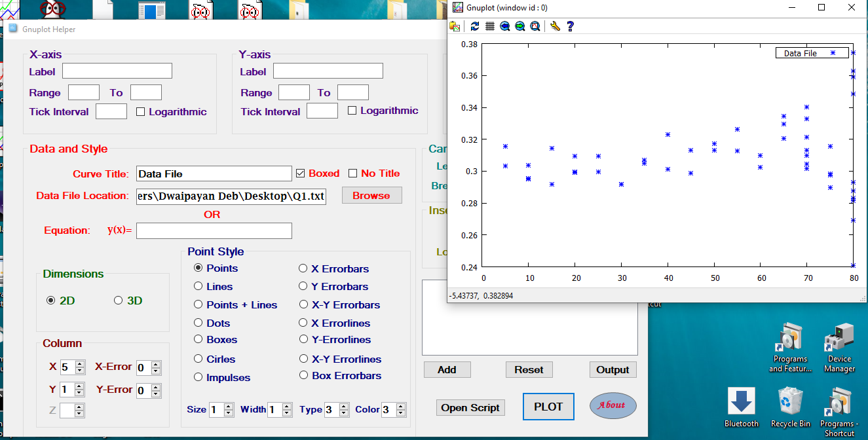The height and width of the screenshot is (440, 868).
Task: Decrease the Y column spinner value
Action: click(x=80, y=393)
